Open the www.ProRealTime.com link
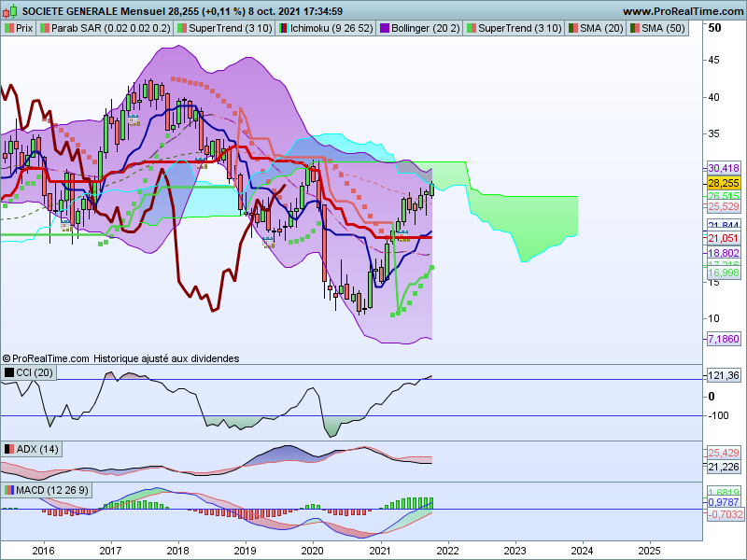This screenshot has width=747, height=560. click(x=684, y=11)
